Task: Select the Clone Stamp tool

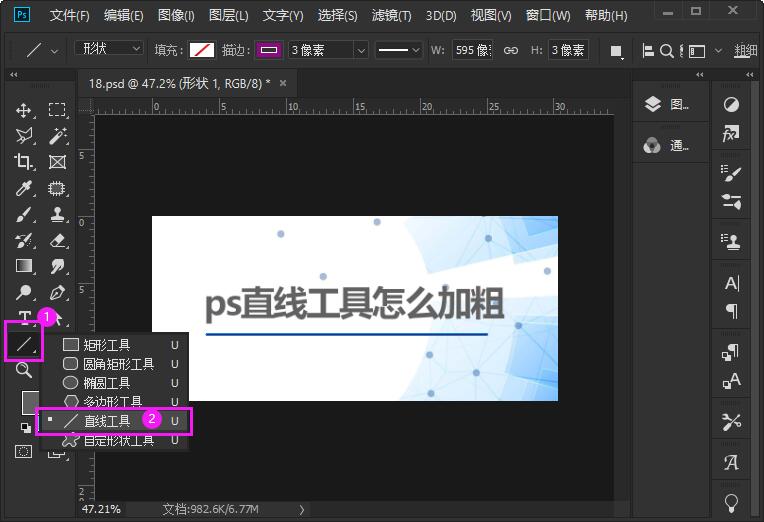Action: coord(57,214)
